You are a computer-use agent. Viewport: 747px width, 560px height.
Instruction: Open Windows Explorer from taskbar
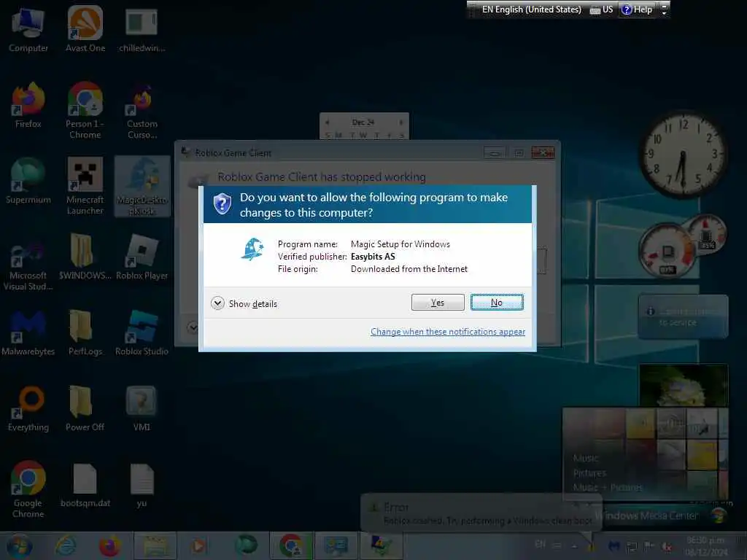(x=155, y=545)
